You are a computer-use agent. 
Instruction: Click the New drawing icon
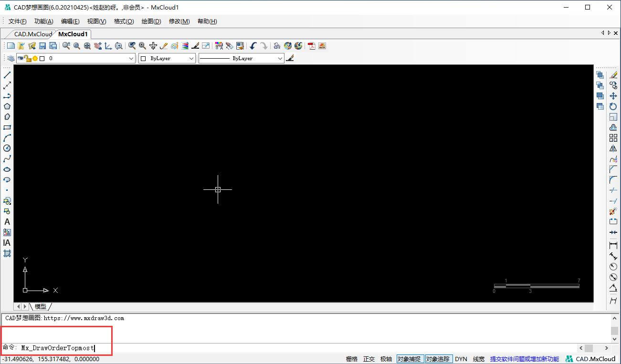click(11, 46)
